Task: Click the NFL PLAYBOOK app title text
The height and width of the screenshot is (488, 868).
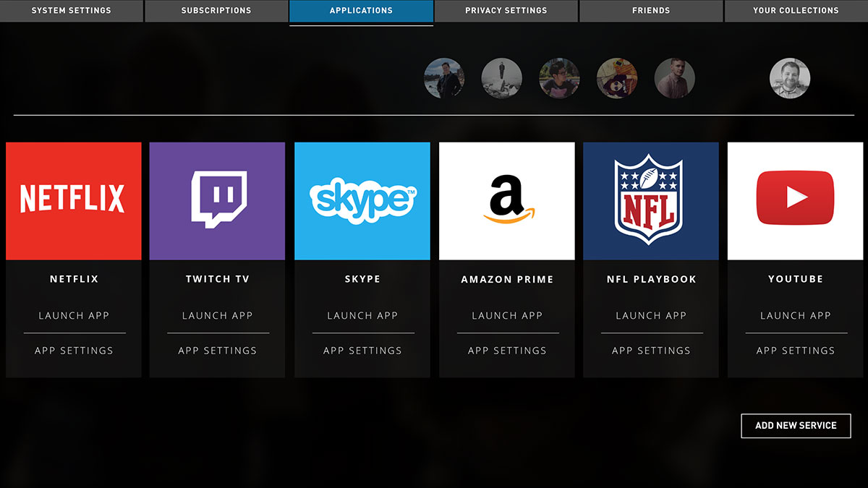Action: (651, 279)
